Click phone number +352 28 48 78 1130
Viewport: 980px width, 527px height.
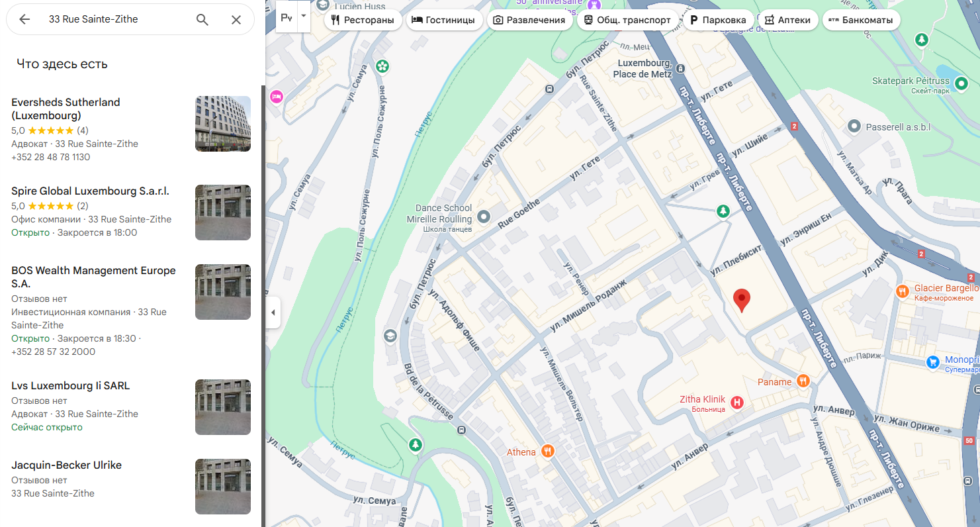[x=51, y=157]
